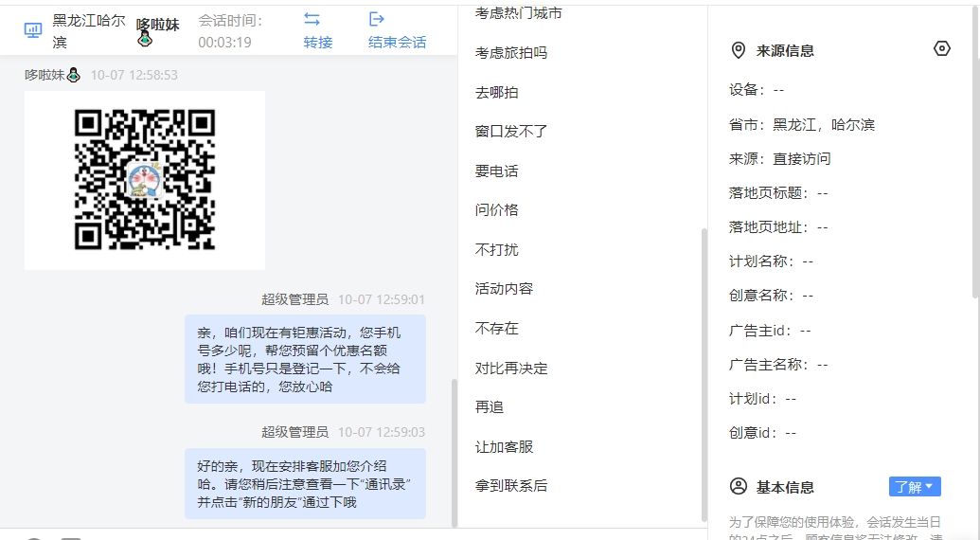Select the quick reply 问价格
Image resolution: width=980 pixels, height=540 pixels.
pos(497,210)
